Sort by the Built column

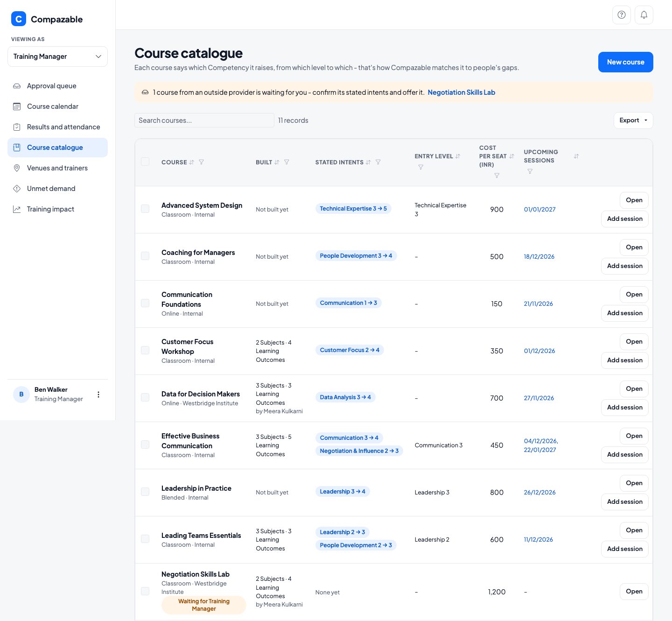click(x=277, y=162)
